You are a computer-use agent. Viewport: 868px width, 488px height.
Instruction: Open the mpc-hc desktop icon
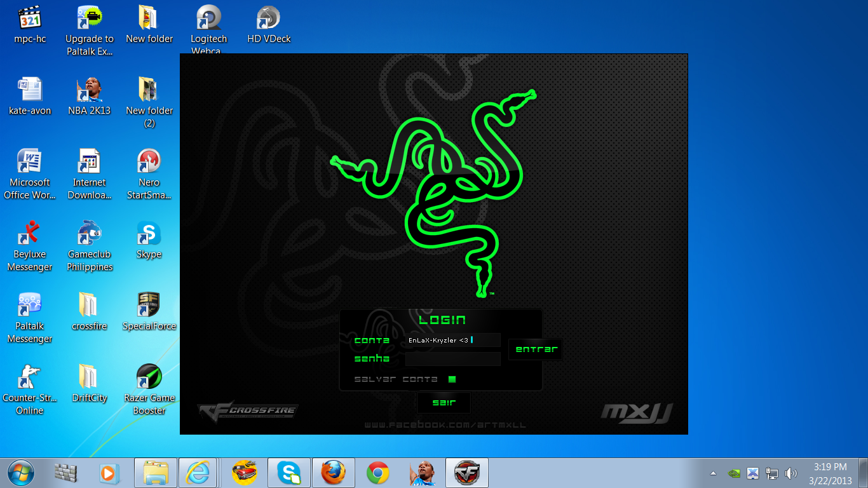coord(30,25)
